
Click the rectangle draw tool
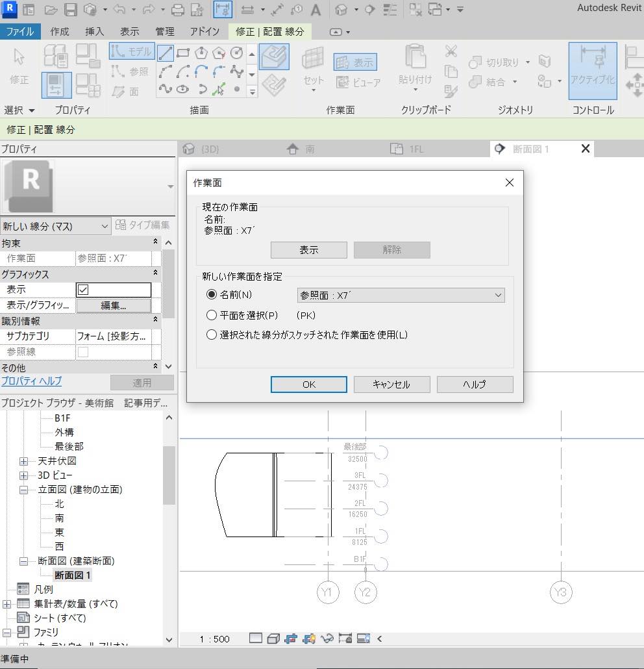(x=183, y=53)
